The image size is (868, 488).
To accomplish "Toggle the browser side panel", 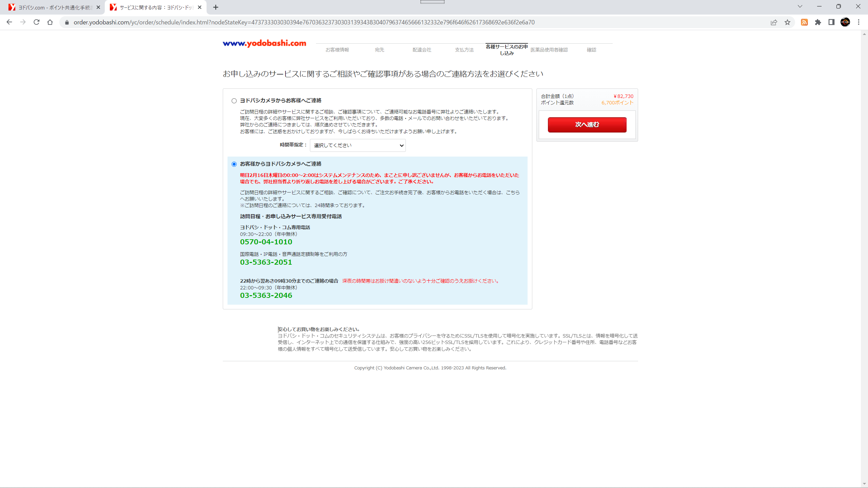I will pyautogui.click(x=831, y=22).
